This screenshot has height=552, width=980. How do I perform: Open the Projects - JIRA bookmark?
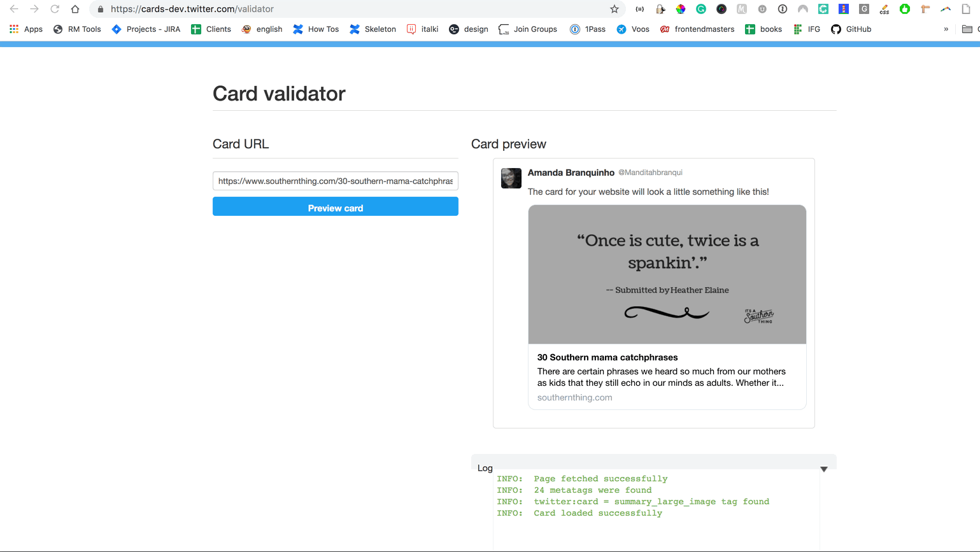point(146,29)
